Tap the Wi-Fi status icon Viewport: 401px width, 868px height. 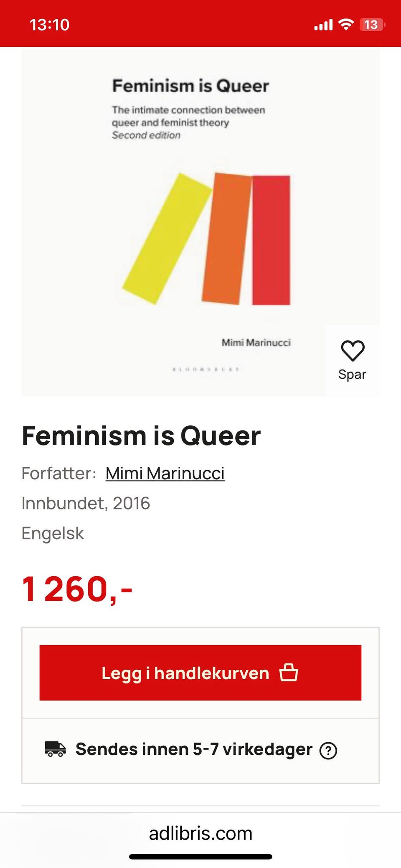click(x=346, y=25)
